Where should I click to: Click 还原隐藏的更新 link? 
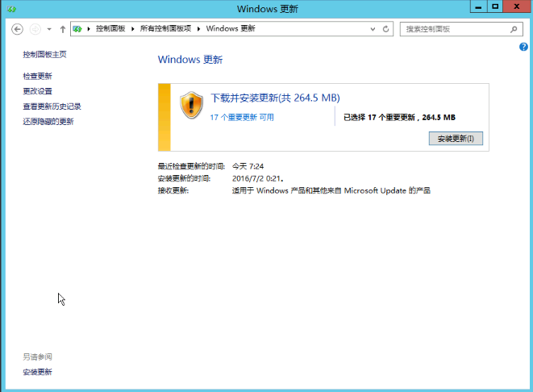point(48,121)
